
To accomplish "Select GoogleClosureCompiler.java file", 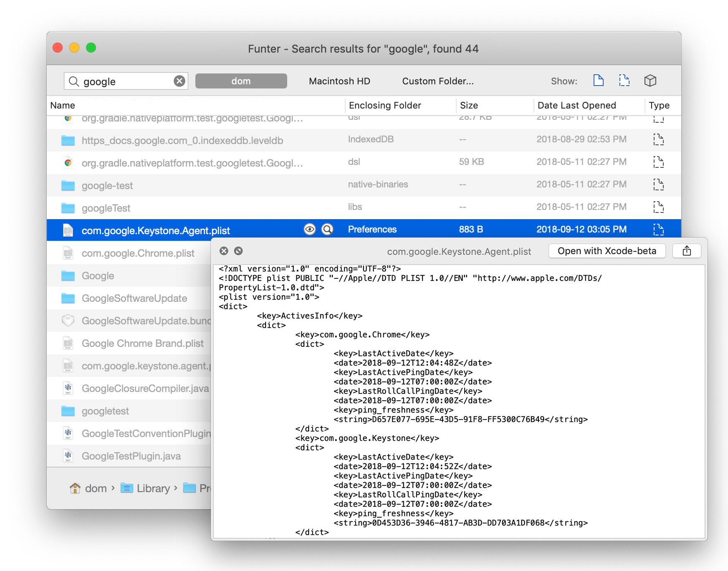I will [145, 388].
